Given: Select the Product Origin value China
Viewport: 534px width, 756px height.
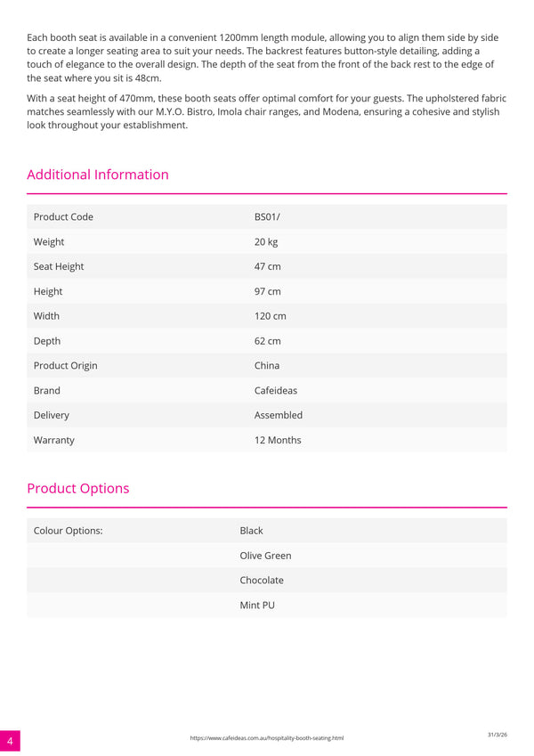Looking at the screenshot, I should [x=266, y=365].
